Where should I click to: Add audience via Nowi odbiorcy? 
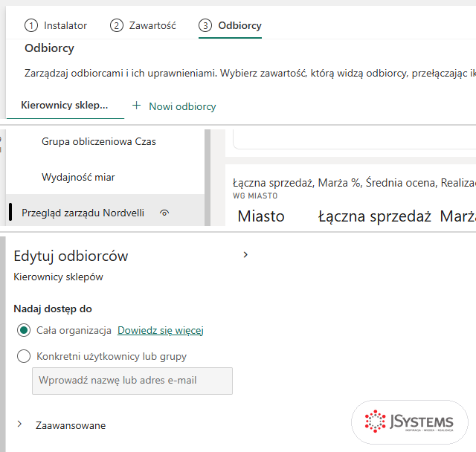(182, 106)
